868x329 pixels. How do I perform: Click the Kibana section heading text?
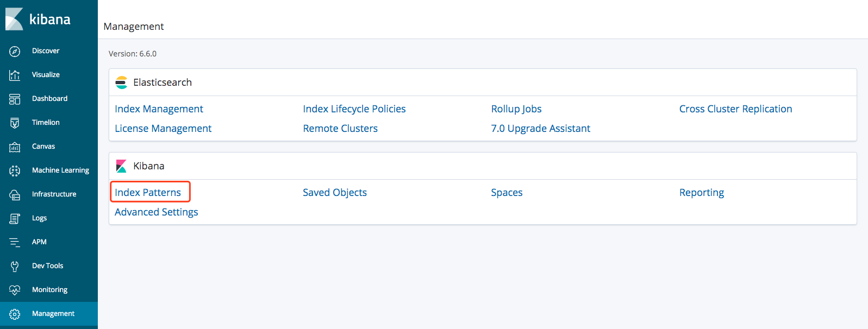pyautogui.click(x=149, y=166)
